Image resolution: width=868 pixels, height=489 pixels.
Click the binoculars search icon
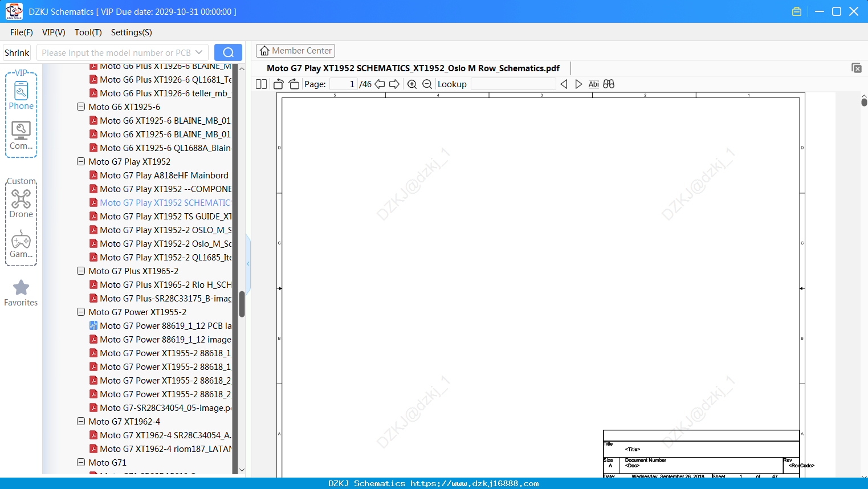point(609,84)
